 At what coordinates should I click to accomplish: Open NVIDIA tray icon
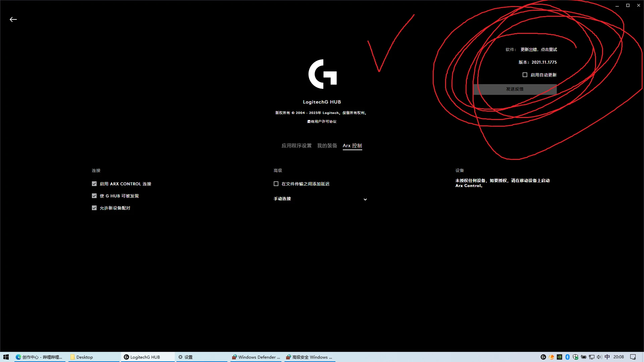(x=559, y=357)
